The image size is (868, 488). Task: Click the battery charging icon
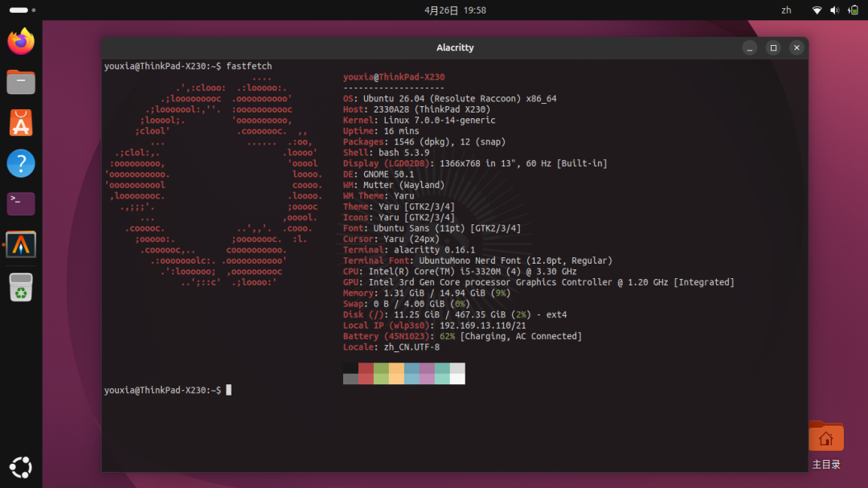point(853,10)
